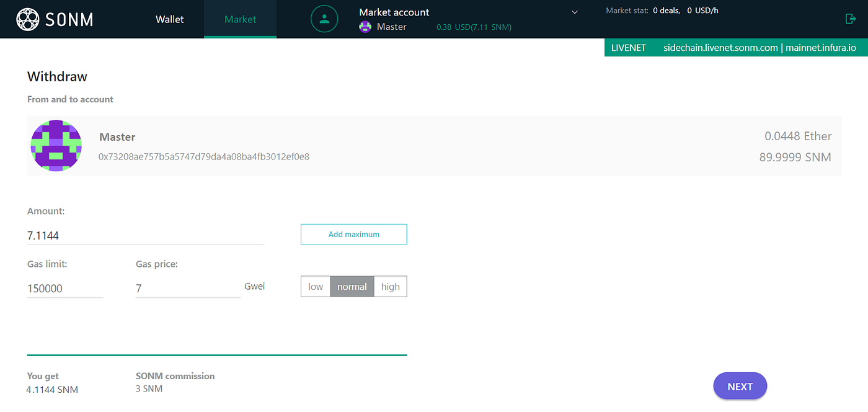868x412 pixels.
Task: Open the user profile circle icon
Action: [324, 19]
